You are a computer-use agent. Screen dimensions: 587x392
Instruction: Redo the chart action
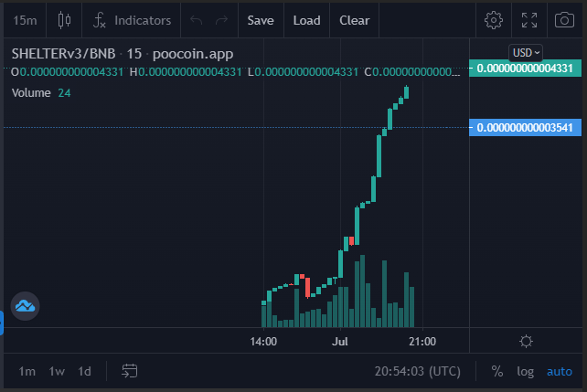point(221,20)
